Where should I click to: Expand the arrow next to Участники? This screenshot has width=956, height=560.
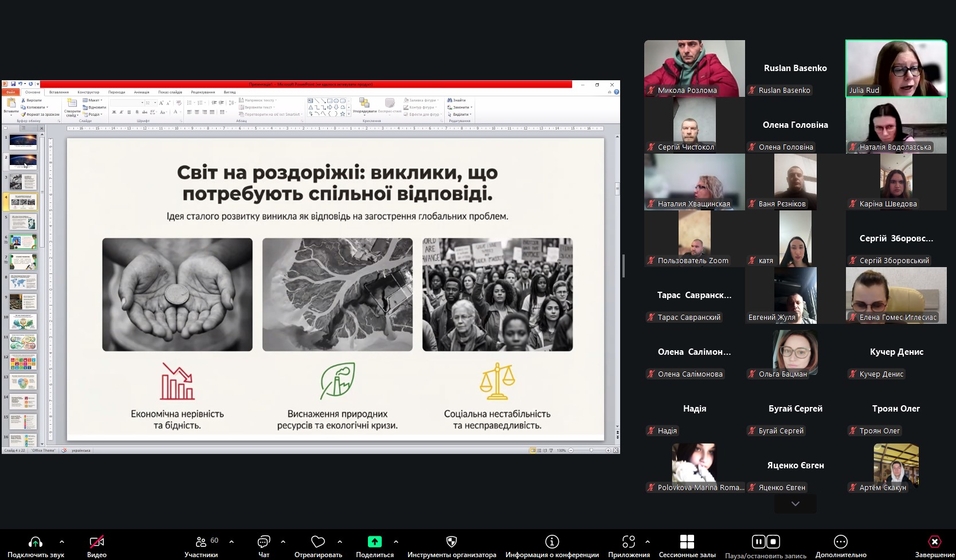pos(232,541)
